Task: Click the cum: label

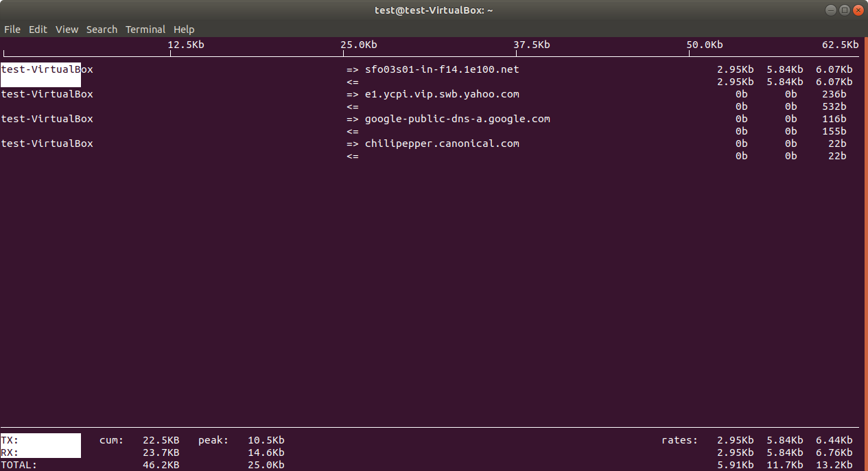Action: (112, 440)
